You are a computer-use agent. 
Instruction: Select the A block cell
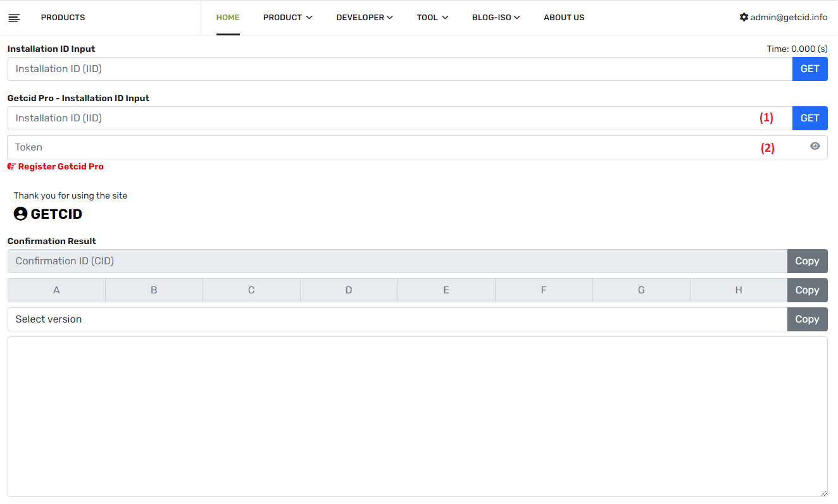point(56,290)
